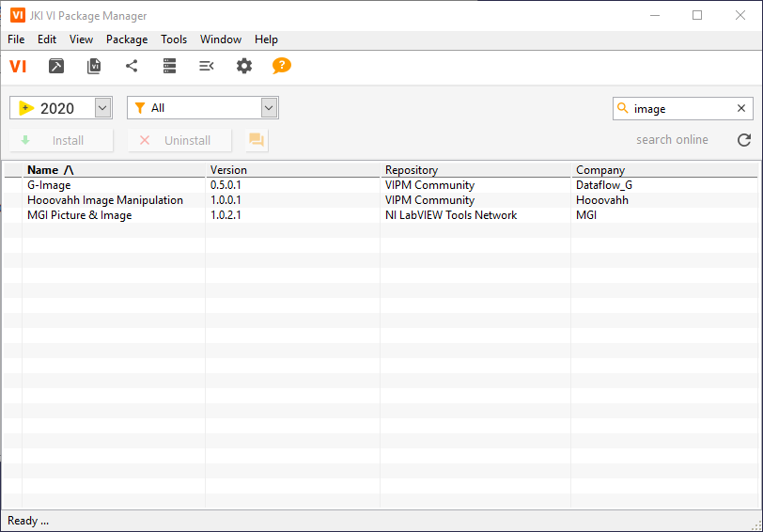Click the Hooovahh company cell
The image size is (763, 532).
coord(602,200)
